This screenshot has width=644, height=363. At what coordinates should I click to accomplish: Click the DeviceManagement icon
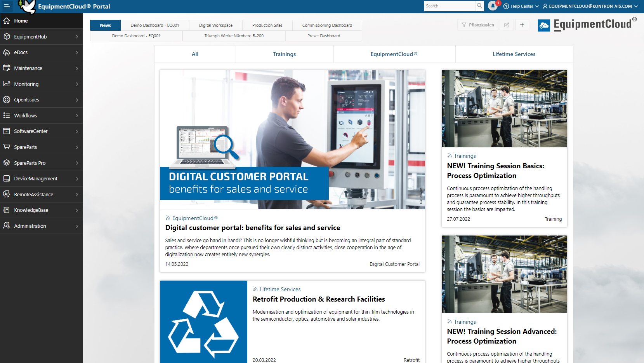click(x=7, y=178)
